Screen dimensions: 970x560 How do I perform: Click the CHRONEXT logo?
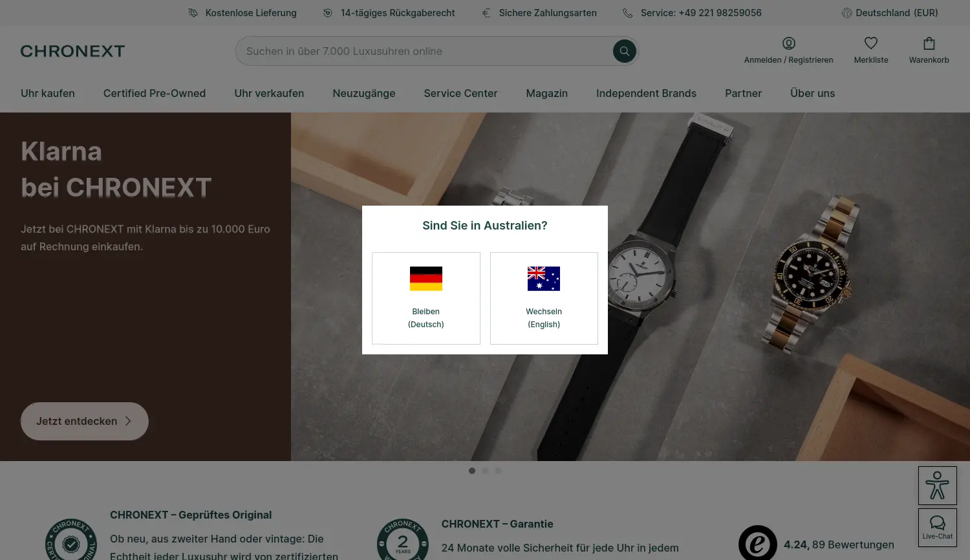tap(72, 51)
